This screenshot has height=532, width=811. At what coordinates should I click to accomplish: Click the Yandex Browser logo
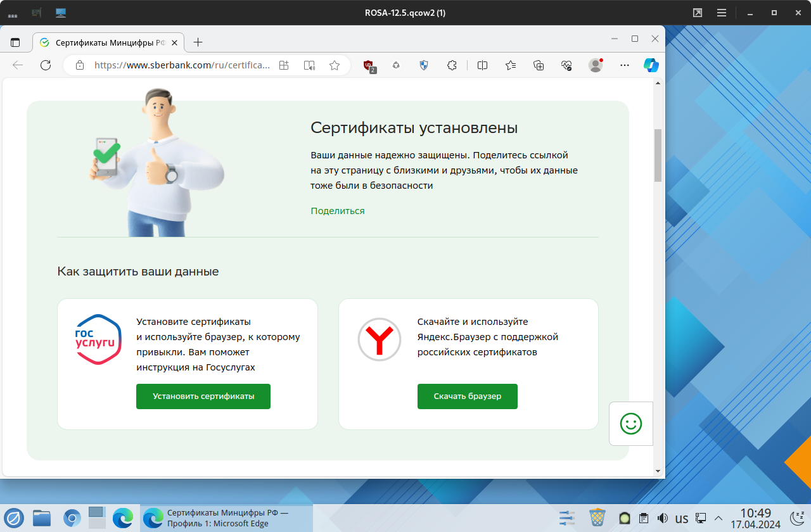(x=380, y=339)
